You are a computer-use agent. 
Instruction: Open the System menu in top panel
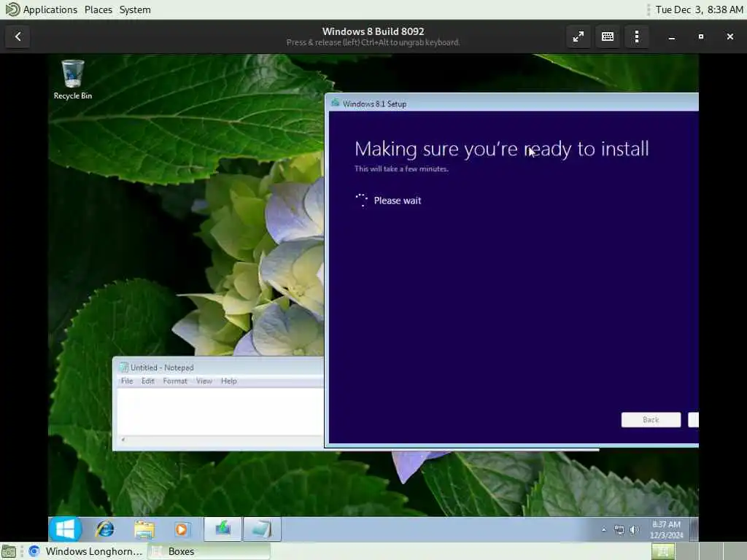135,9
